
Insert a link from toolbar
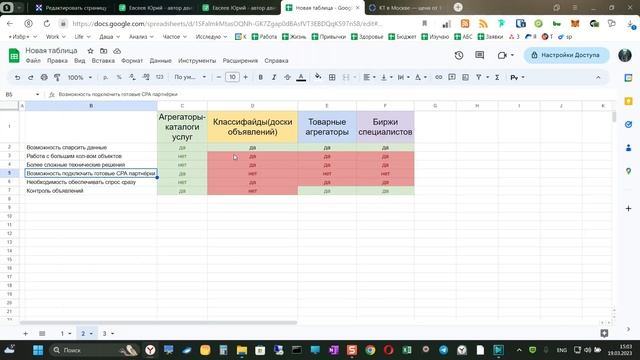[438, 77]
